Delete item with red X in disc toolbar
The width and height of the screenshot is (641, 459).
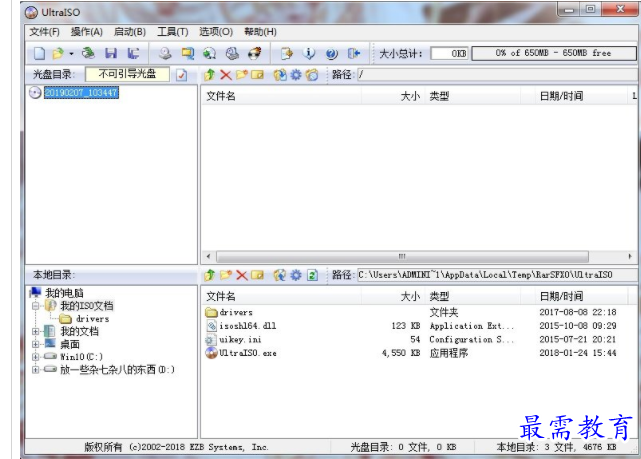[226, 75]
